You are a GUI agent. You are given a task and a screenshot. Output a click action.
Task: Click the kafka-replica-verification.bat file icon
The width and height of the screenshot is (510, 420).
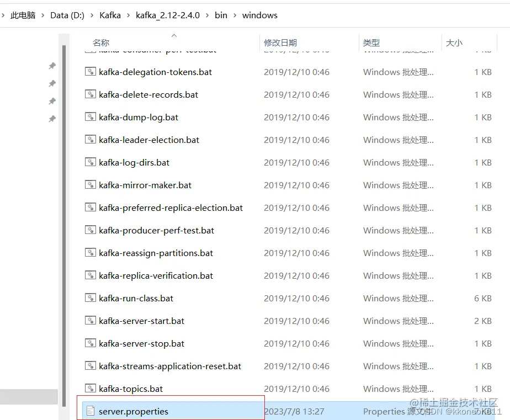(x=91, y=275)
